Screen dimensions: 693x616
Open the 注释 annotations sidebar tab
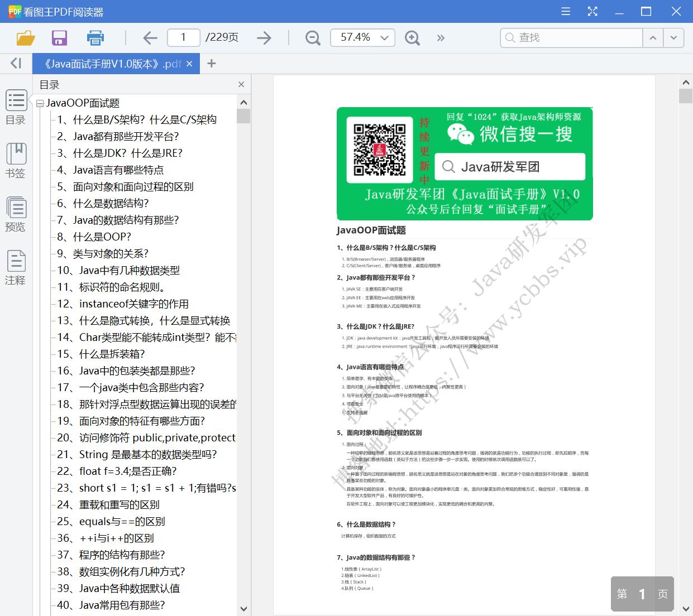point(16,268)
